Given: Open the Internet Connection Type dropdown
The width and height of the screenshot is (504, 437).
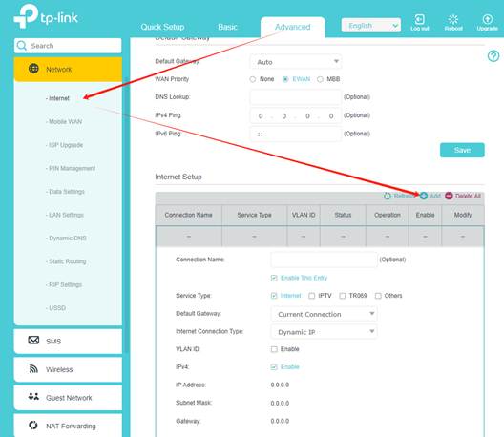Looking at the screenshot, I should 324,332.
